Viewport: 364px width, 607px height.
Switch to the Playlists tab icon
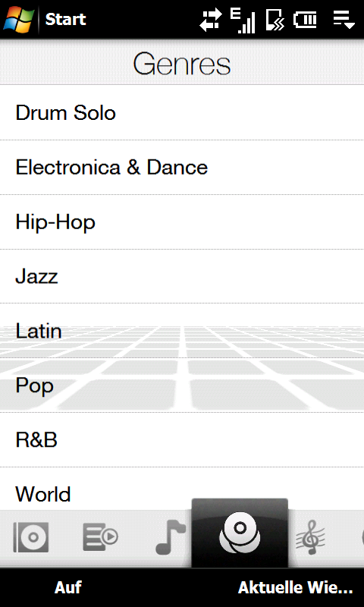click(x=101, y=536)
